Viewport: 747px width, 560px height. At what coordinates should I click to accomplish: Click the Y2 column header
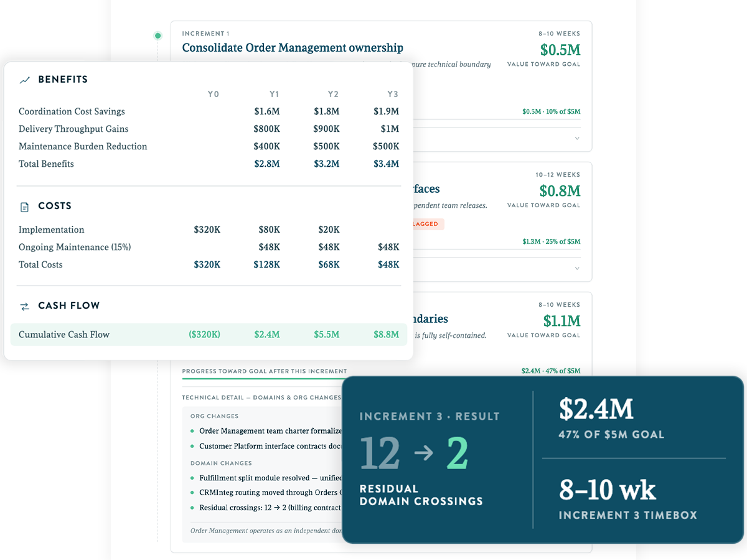[x=333, y=95]
